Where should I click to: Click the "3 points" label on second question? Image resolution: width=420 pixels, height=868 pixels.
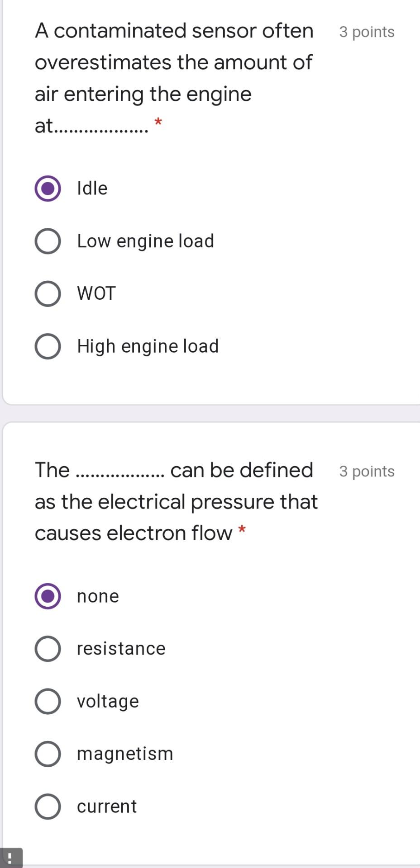[367, 471]
